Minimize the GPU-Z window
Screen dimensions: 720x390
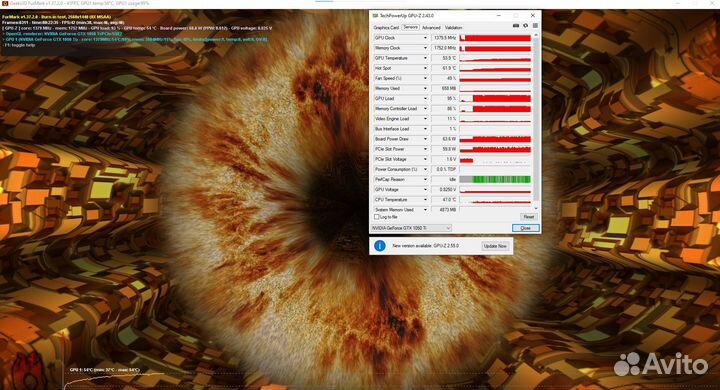pyautogui.click(x=499, y=16)
